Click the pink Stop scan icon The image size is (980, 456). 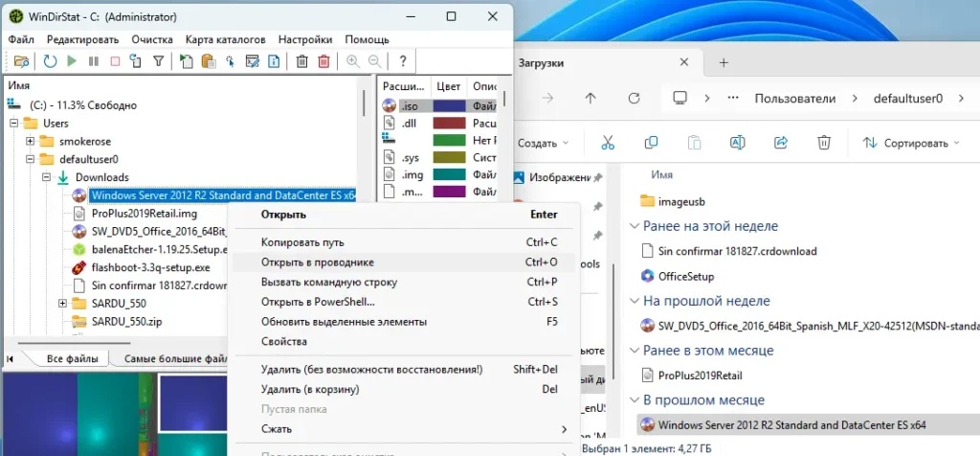point(115,61)
